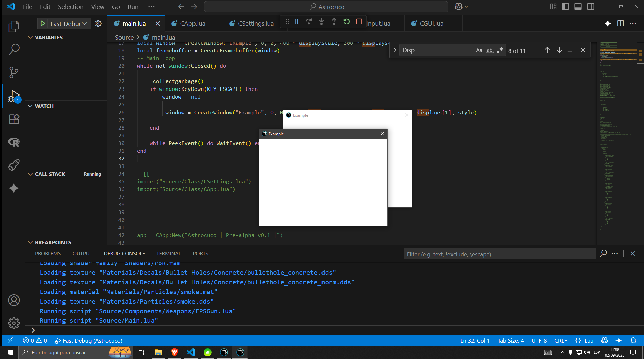Restart the debugger from debug toolbar
The width and height of the screenshot is (644, 359).
[x=346, y=22]
